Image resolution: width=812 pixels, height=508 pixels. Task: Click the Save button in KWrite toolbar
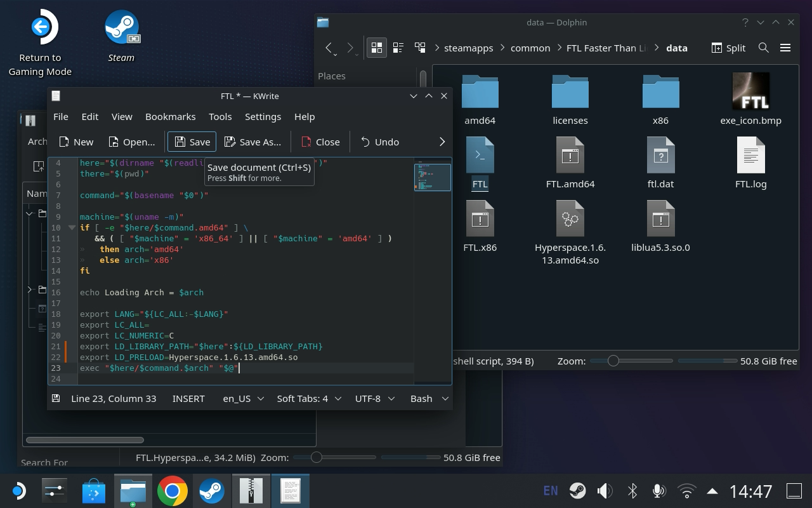pyautogui.click(x=192, y=142)
